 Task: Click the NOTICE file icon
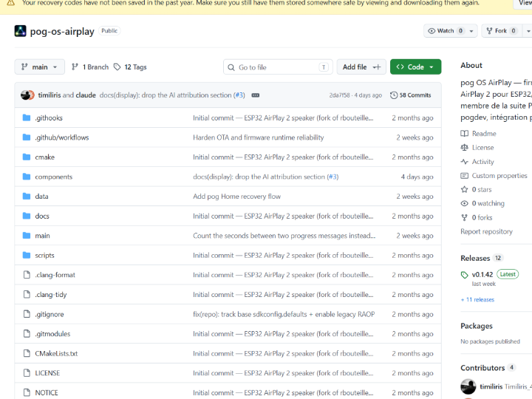tap(27, 392)
